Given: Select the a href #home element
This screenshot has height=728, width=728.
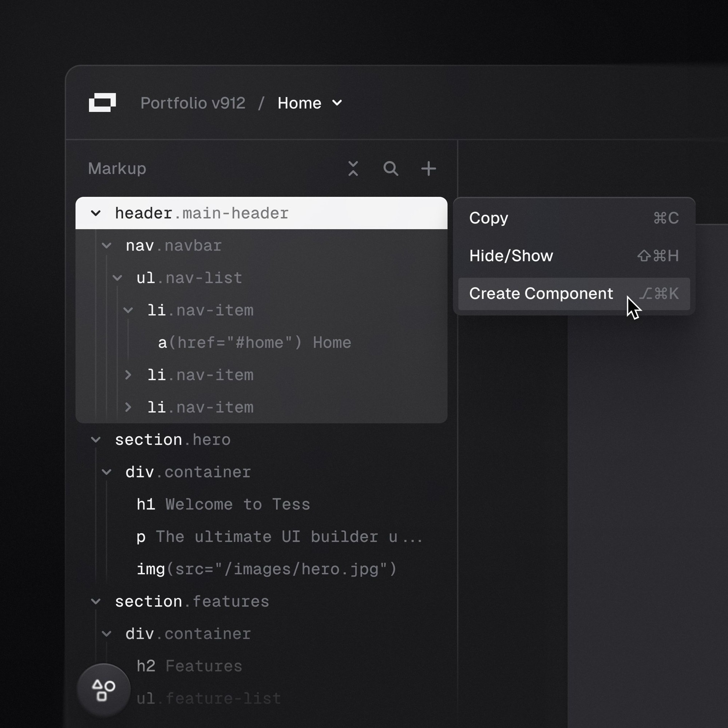Looking at the screenshot, I should pyautogui.click(x=254, y=343).
